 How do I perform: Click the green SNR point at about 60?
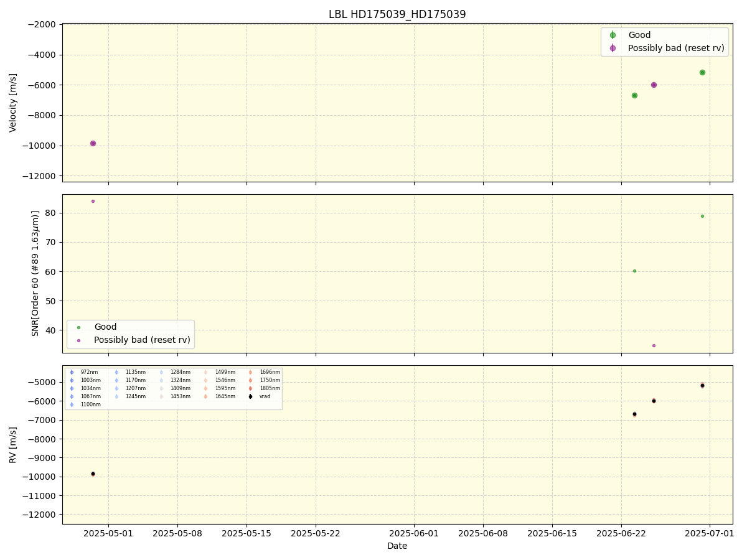634,271
